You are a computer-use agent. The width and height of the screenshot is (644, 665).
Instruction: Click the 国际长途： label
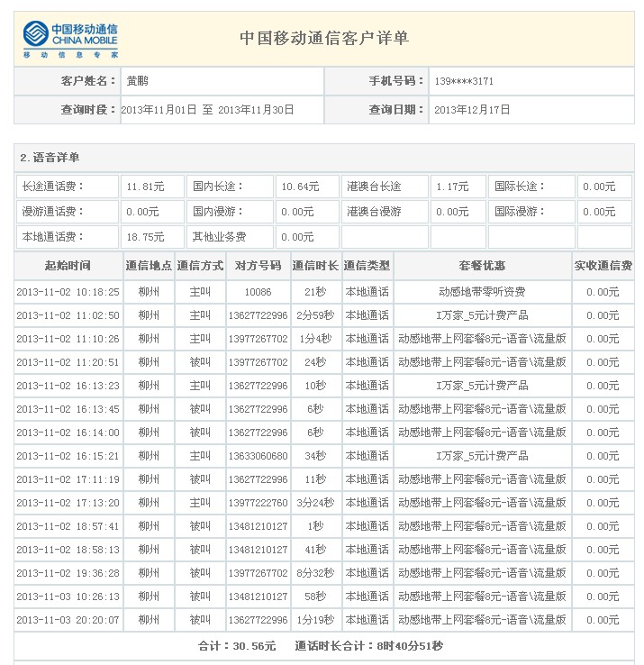[520, 187]
